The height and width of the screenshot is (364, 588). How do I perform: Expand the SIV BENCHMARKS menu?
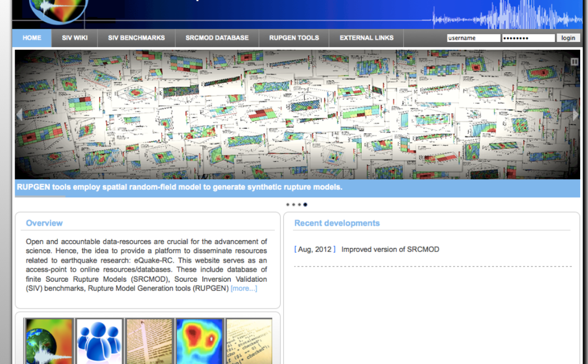pyautogui.click(x=136, y=38)
